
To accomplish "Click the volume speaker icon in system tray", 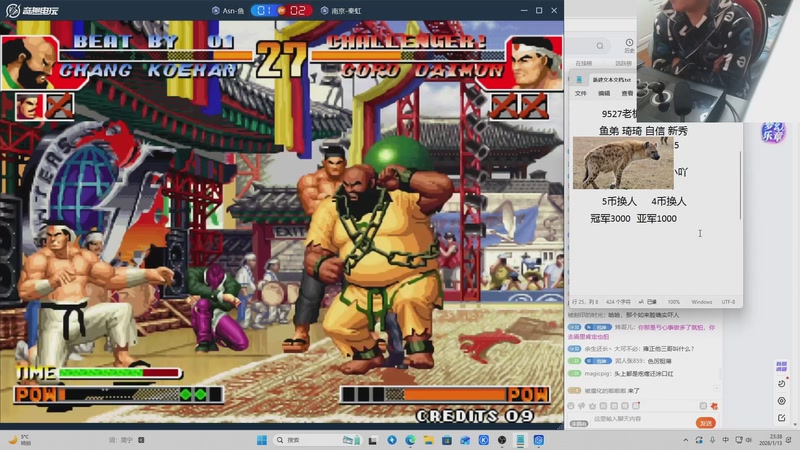I will point(748,440).
